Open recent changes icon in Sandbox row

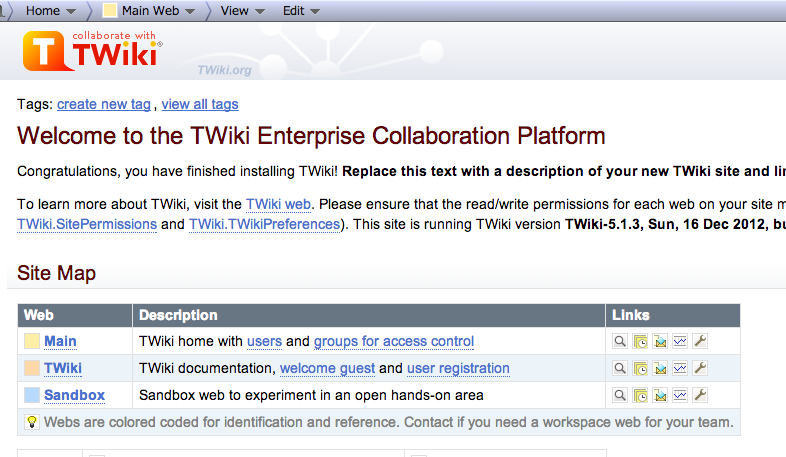pos(640,395)
